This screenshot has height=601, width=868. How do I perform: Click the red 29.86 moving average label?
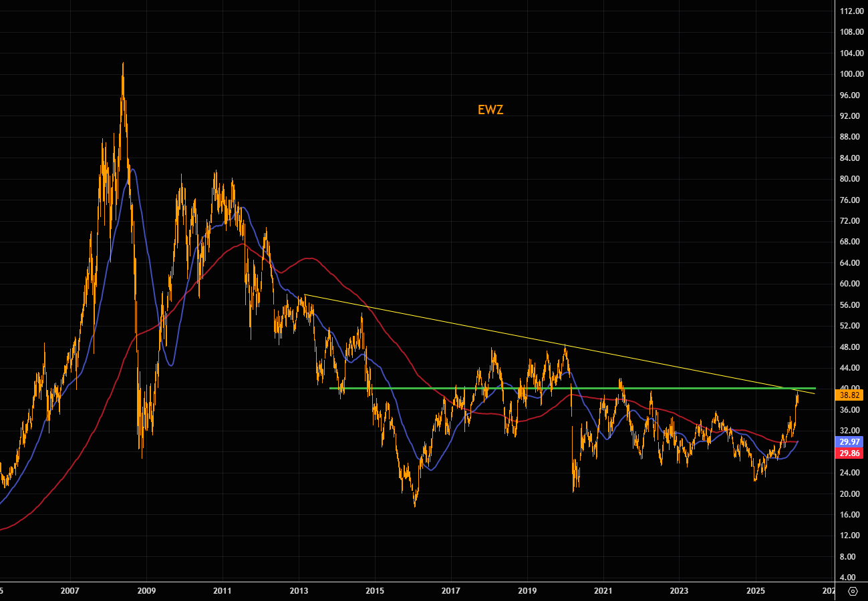(x=851, y=453)
